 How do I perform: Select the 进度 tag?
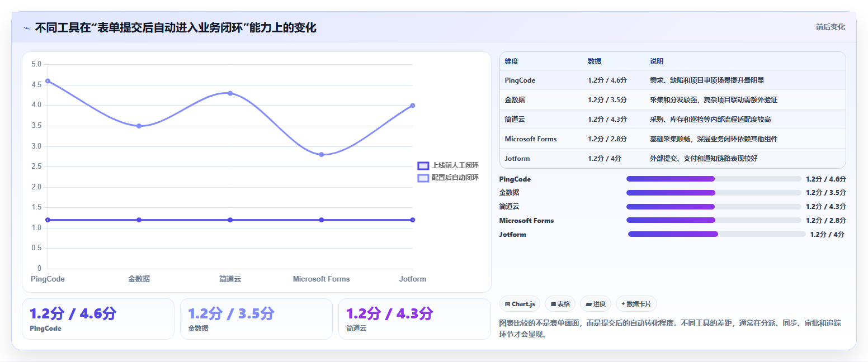(596, 304)
